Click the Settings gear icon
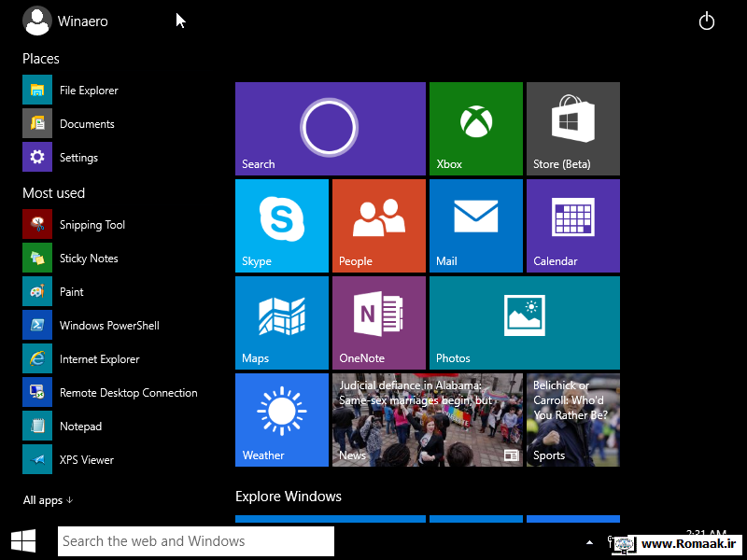747x560 pixels. [37, 157]
